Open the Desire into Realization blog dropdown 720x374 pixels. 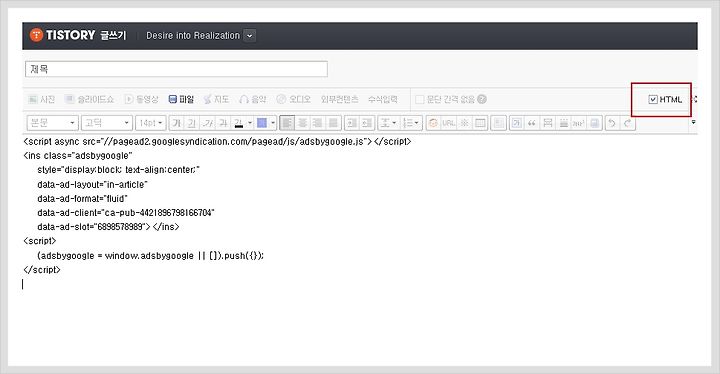249,35
